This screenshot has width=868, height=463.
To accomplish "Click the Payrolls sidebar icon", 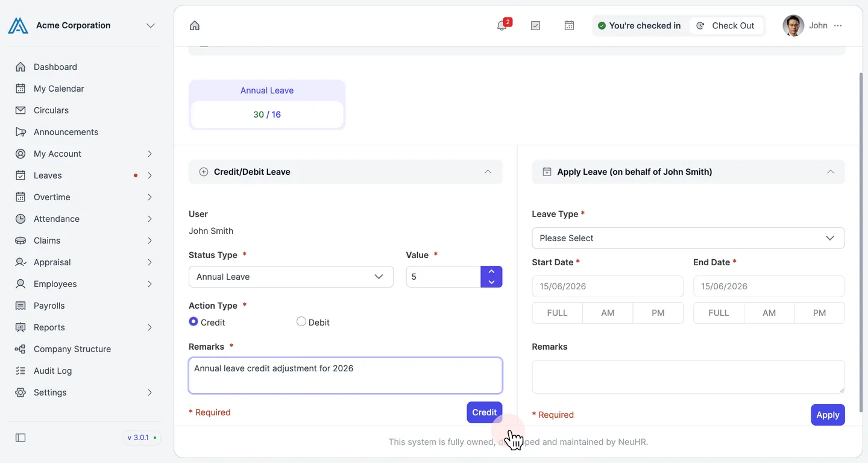I will tap(20, 306).
